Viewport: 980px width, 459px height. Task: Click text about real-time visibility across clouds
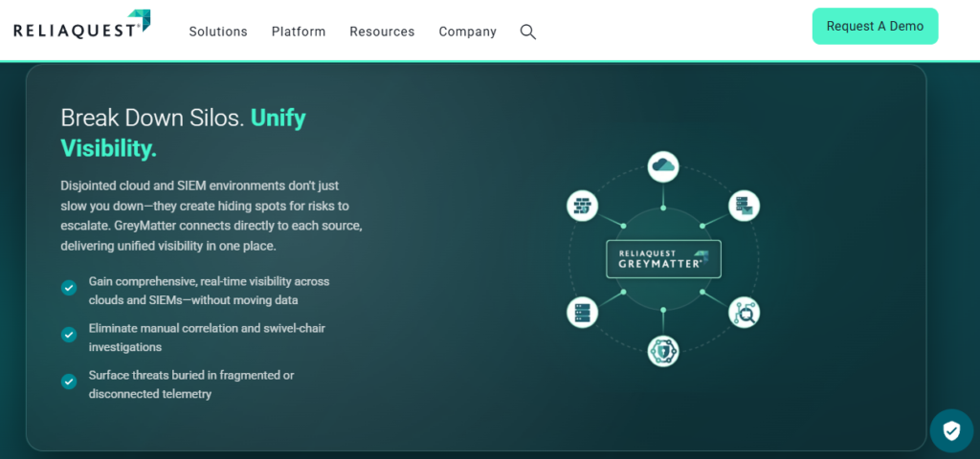209,291
